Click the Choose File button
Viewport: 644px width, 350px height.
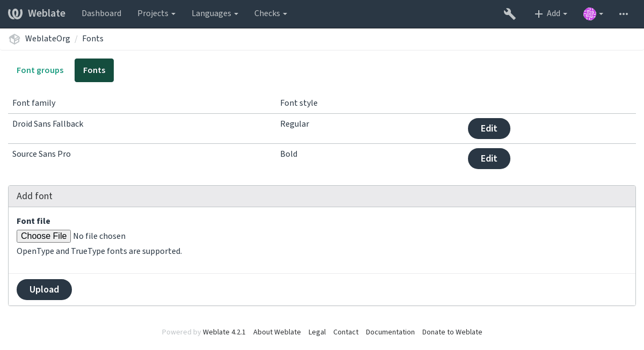point(43,236)
